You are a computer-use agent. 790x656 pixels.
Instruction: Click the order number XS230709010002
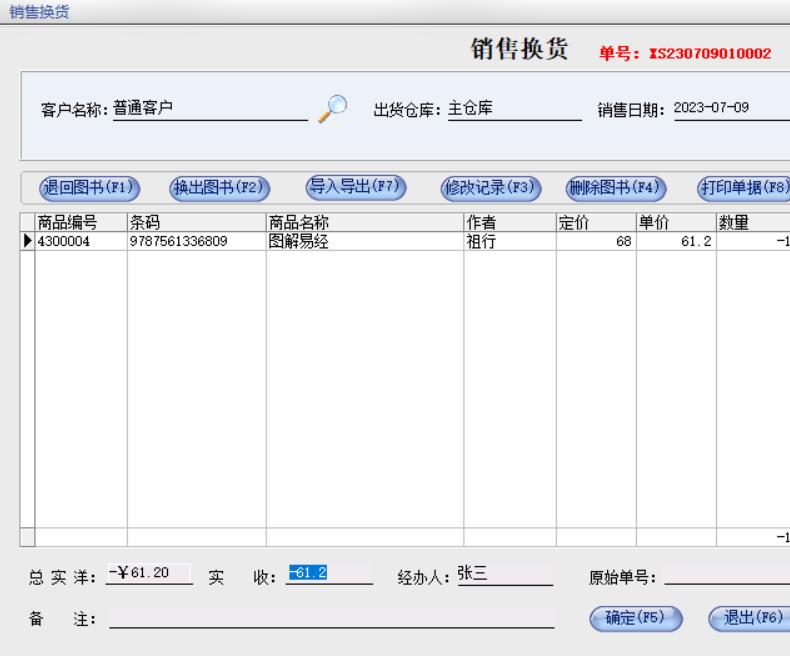tap(710, 53)
